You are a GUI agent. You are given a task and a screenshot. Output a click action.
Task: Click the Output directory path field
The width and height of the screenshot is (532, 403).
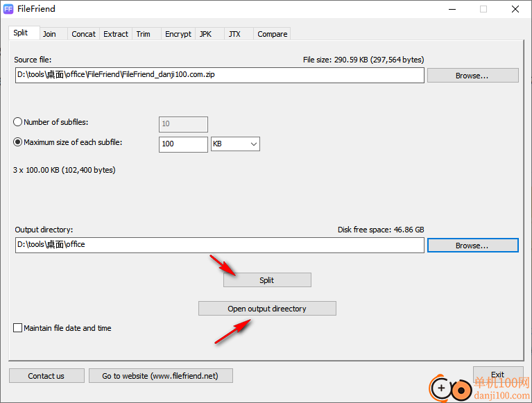coord(219,245)
